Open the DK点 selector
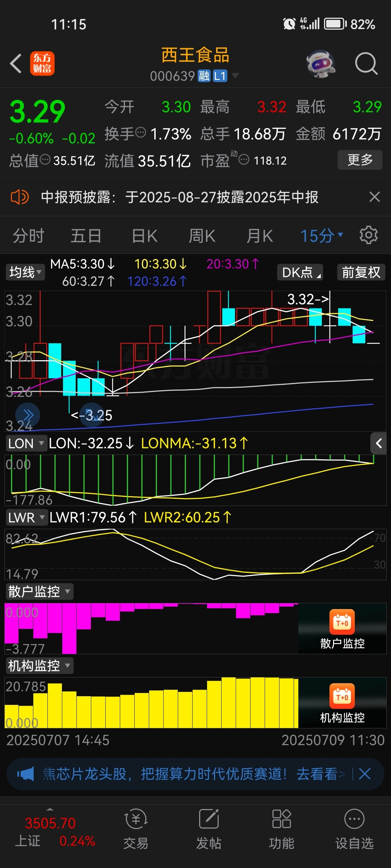 pyautogui.click(x=300, y=272)
